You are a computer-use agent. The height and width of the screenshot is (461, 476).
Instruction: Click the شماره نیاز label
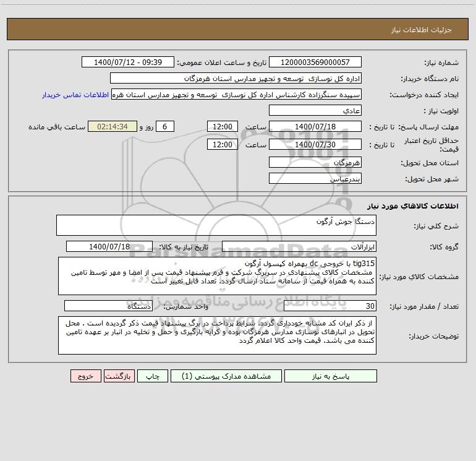coord(441,63)
